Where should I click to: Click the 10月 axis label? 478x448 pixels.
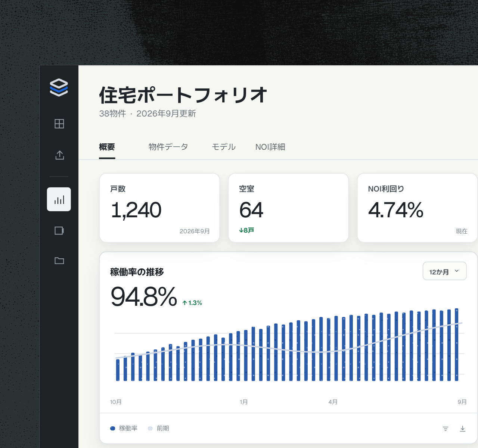coord(116,402)
